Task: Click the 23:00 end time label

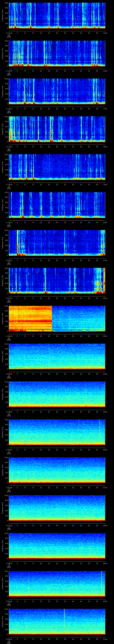Action: [x=105, y=336]
